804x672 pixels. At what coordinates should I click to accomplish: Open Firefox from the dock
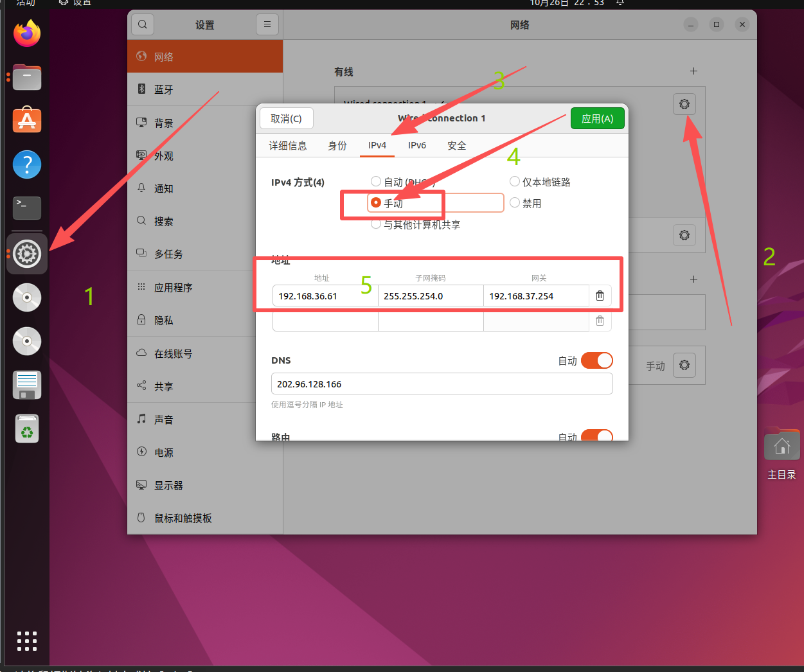click(27, 33)
